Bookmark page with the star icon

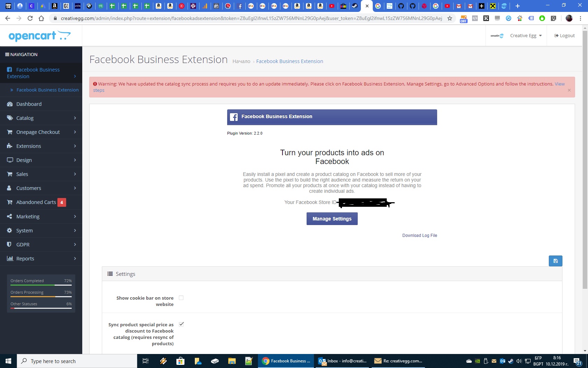[450, 18]
